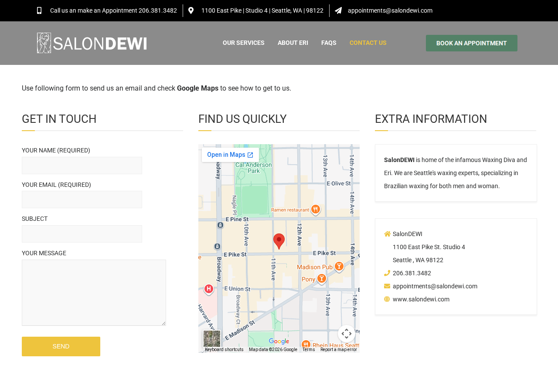The width and height of the screenshot is (558, 392).
Task: Click Open in Maps link
Action: tap(230, 155)
